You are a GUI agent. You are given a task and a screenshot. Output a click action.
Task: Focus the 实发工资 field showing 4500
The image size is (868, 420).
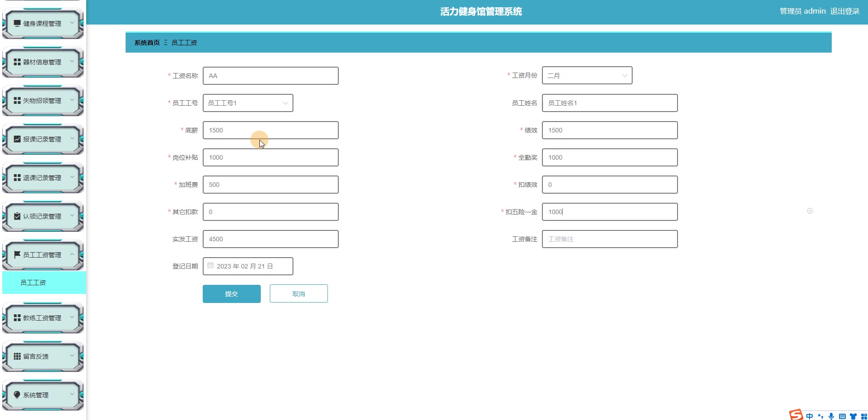pos(270,239)
